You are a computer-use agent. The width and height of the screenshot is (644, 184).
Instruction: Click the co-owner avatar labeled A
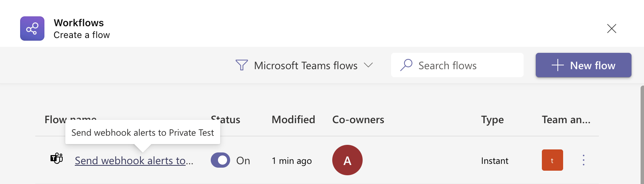coord(347,160)
